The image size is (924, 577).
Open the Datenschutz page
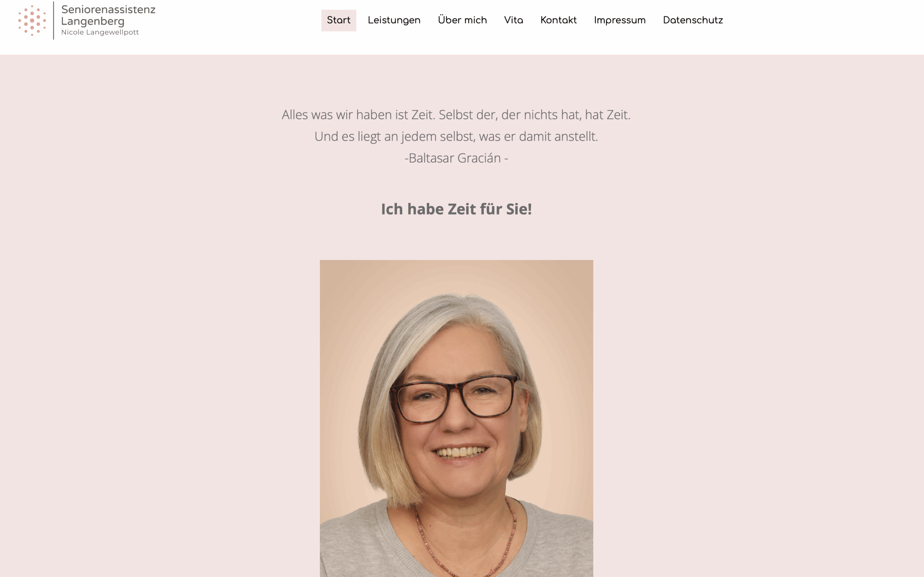693,20
